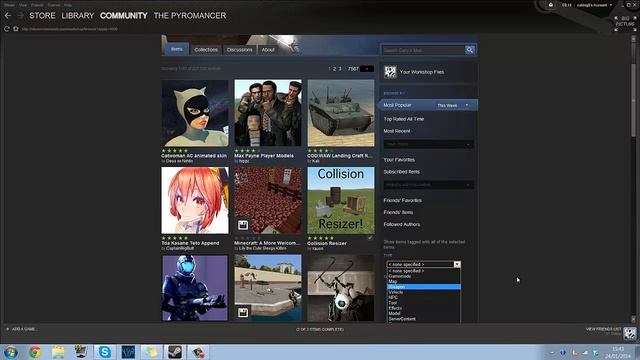
Task: Launch Chrome from the taskbar
Action: pyautogui.click(x=35, y=352)
